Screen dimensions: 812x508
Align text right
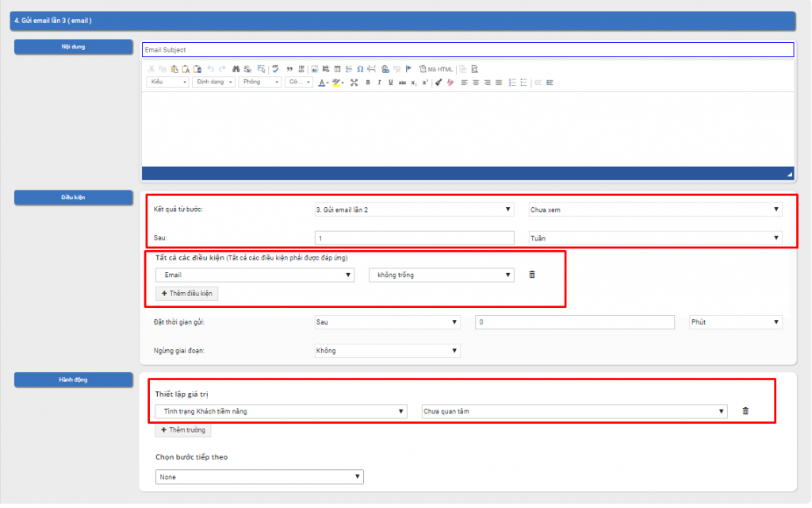(488, 83)
